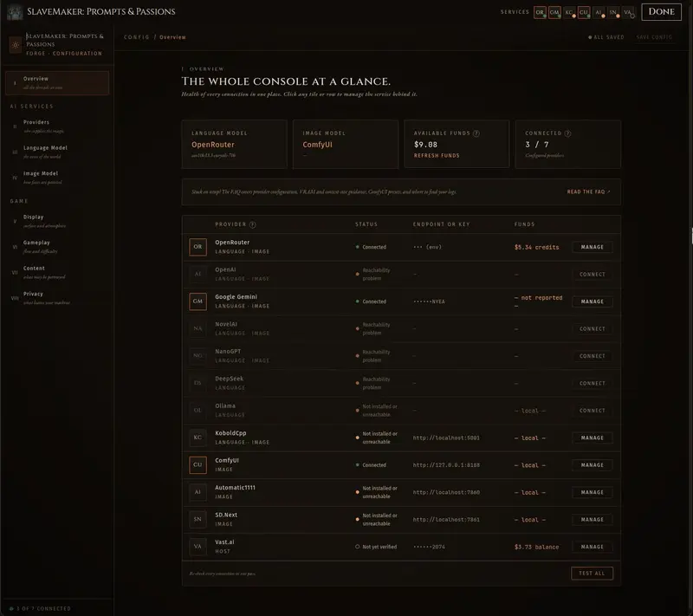Viewport: 693px width, 616px height.
Task: Open Read the FAQ link
Action: click(x=588, y=191)
